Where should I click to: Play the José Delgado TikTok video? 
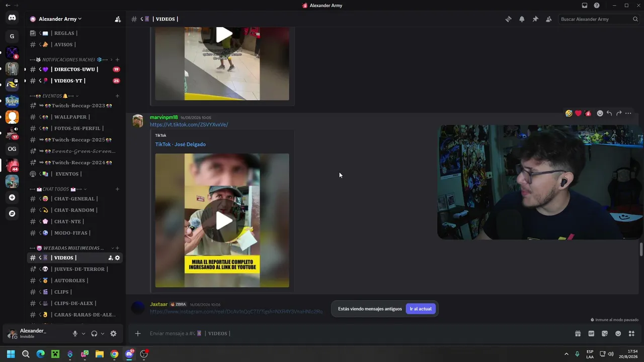224,220
